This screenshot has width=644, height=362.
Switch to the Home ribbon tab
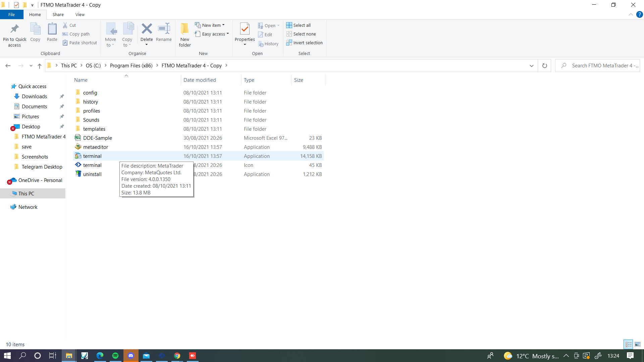pos(35,14)
